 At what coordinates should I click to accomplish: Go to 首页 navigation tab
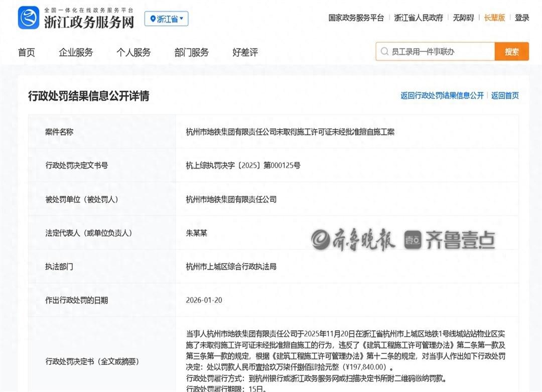click(x=26, y=52)
